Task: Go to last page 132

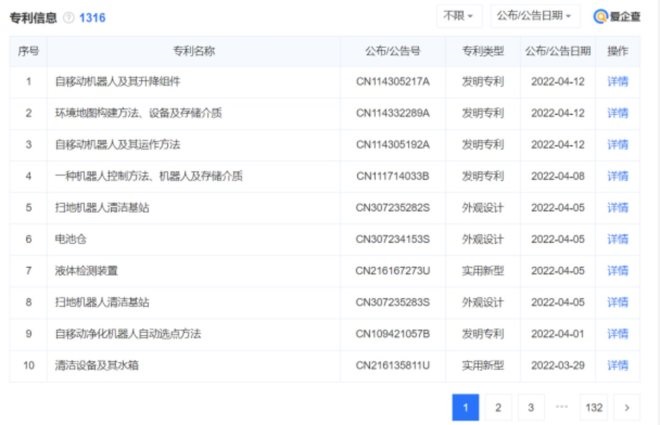Action: [594, 407]
